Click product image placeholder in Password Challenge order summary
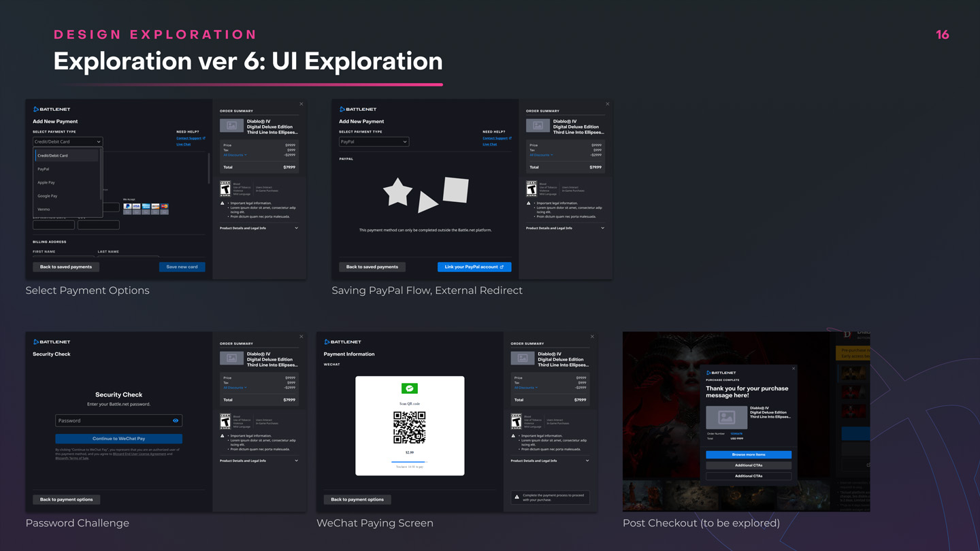The width and height of the screenshot is (980, 551). [231, 358]
